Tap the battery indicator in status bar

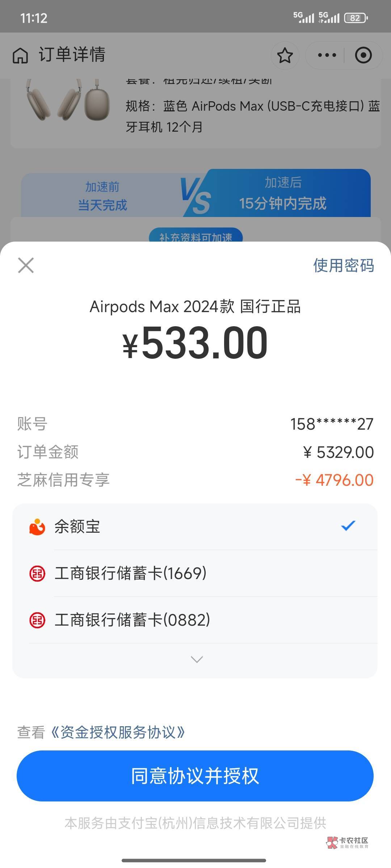(x=356, y=18)
